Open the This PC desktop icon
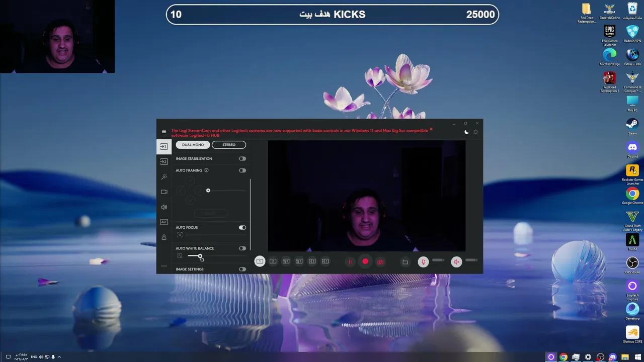The width and height of the screenshot is (644, 362). click(632, 103)
